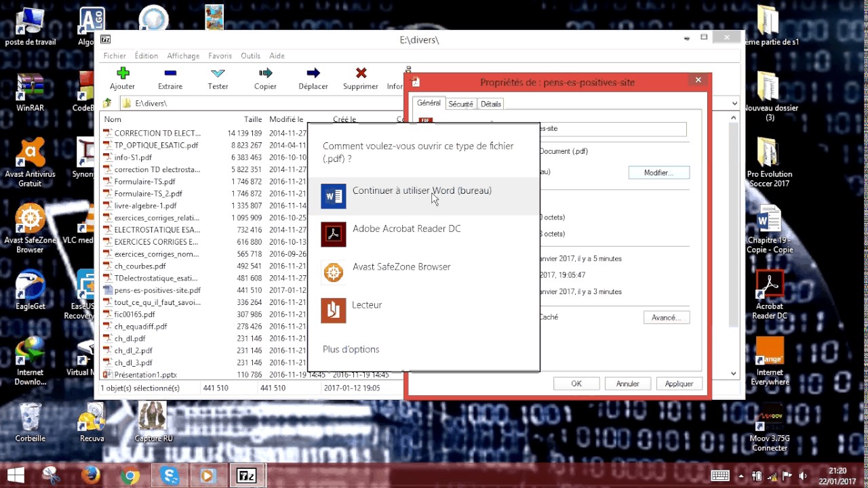Click the Tester toolbar icon in 7-Zip
The image size is (868, 488).
tap(218, 78)
